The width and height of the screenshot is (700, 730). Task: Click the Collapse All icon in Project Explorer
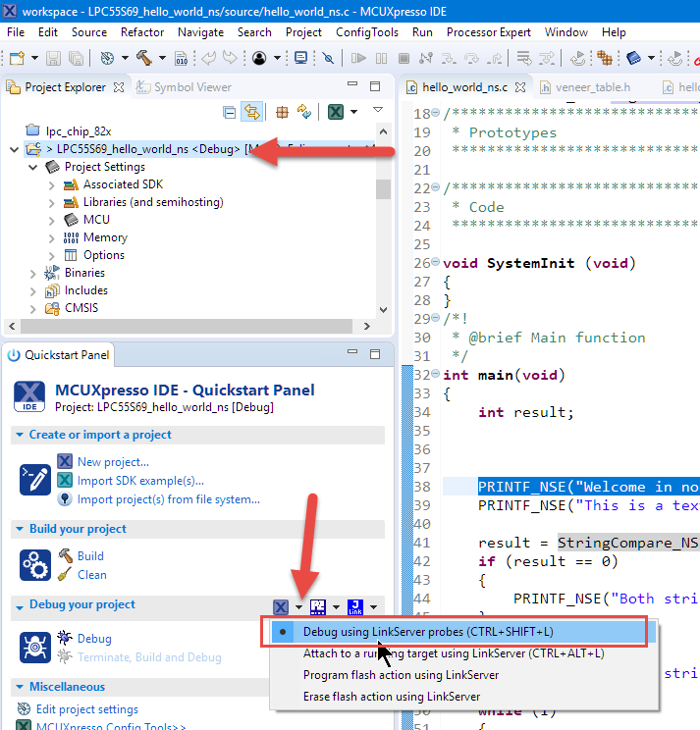pos(230,112)
